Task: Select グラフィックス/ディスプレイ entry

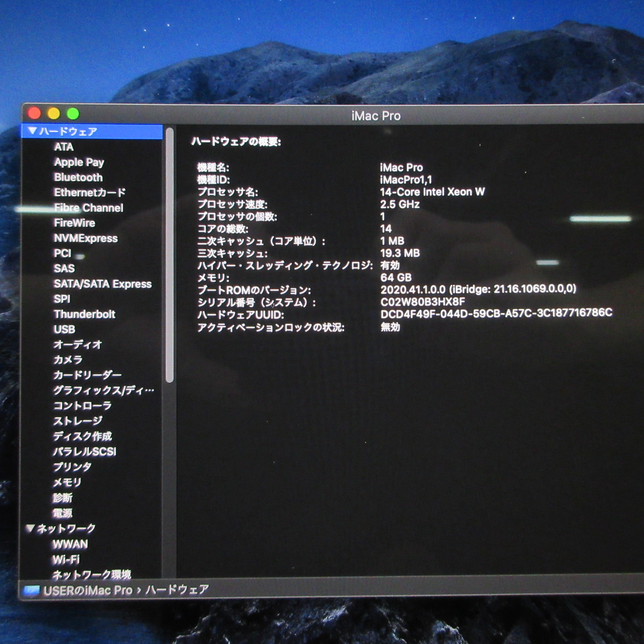Action: [x=103, y=390]
